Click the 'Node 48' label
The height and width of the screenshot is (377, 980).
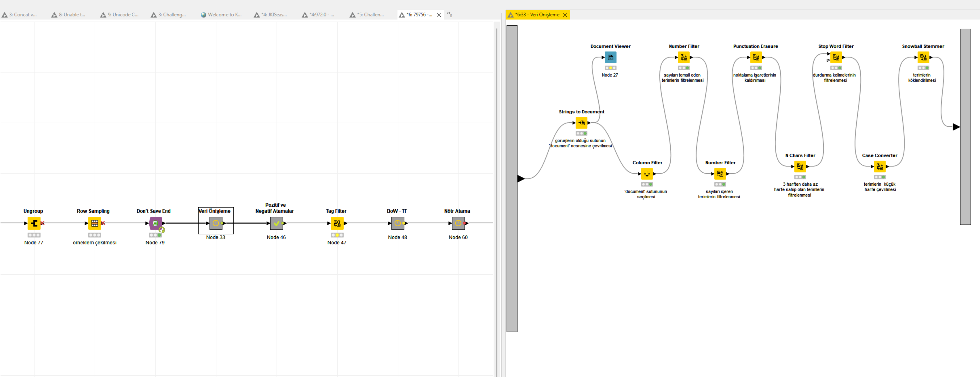coord(397,237)
